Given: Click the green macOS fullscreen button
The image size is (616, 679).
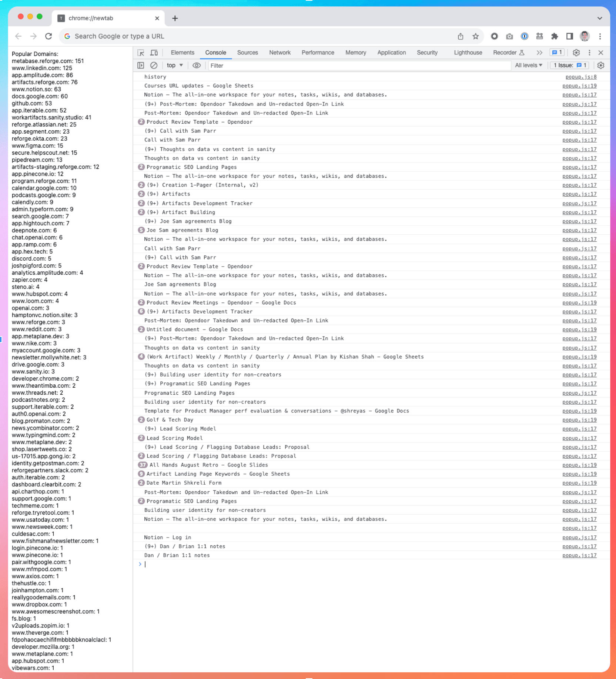Looking at the screenshot, I should click(40, 16).
